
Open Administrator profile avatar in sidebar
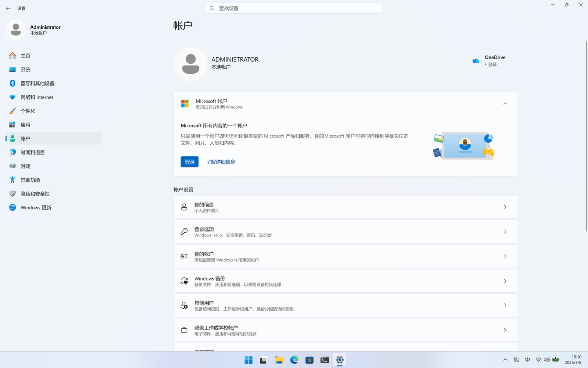point(16,29)
